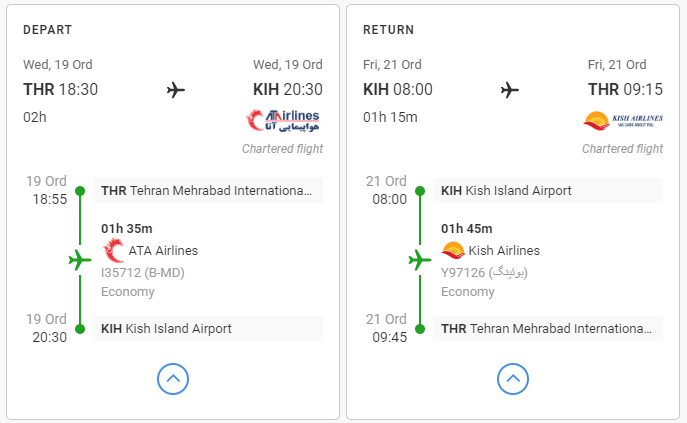The width and height of the screenshot is (687, 423).
Task: Select KIH Kish Island Airport arrival row in depart
Action: pyautogui.click(x=208, y=328)
